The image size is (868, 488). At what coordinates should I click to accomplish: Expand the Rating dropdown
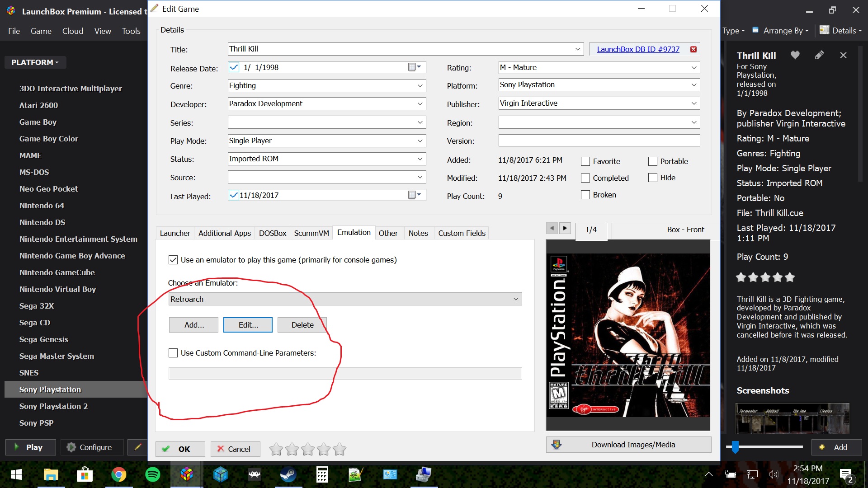point(694,67)
